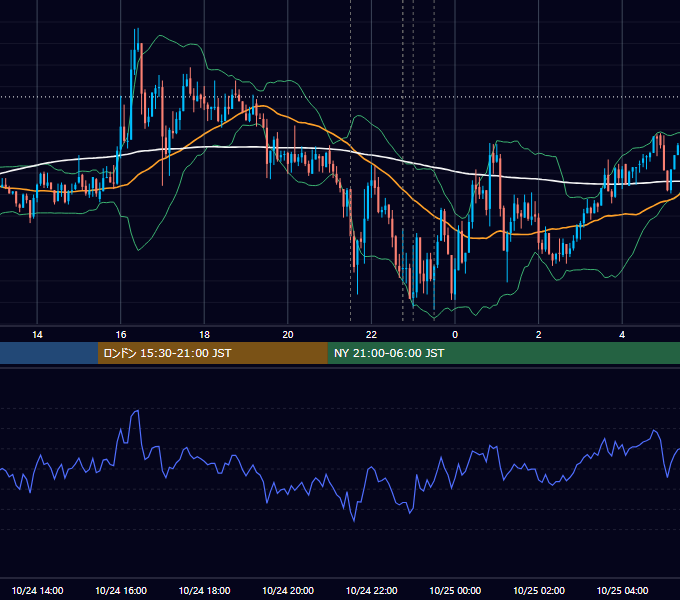Viewport: 680px width, 600px height.
Task: Click the NY 21:00-06:00 JST session bar
Action: coord(503,353)
